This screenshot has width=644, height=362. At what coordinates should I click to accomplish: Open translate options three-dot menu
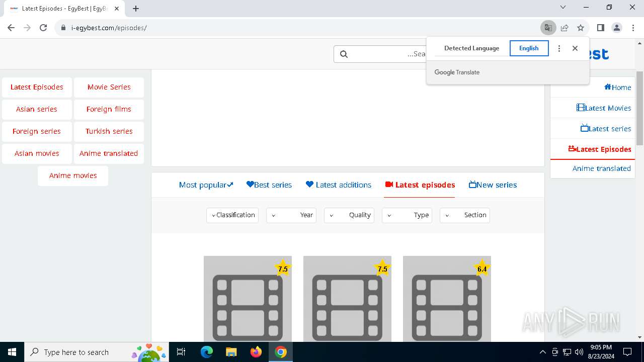pyautogui.click(x=559, y=48)
